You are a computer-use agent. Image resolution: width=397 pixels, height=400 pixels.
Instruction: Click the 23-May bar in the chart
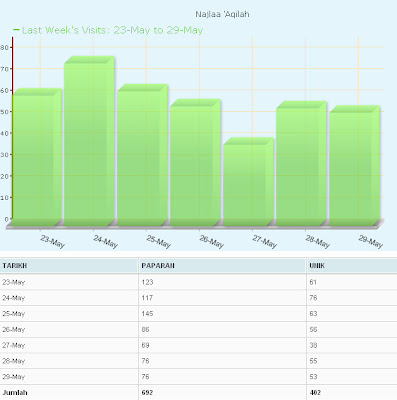[x=37, y=157]
